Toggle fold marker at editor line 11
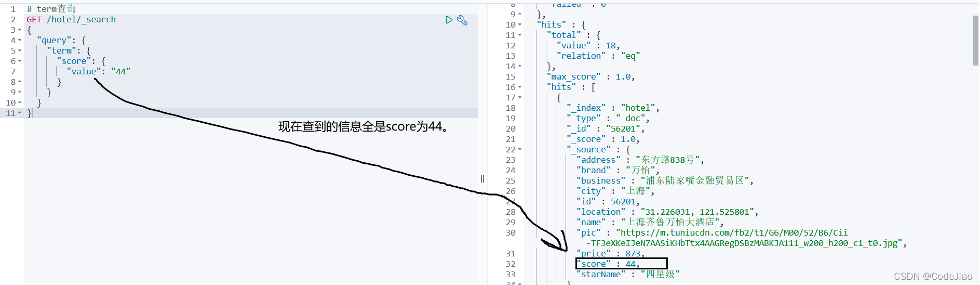This screenshot has width=980, height=285. (x=20, y=113)
